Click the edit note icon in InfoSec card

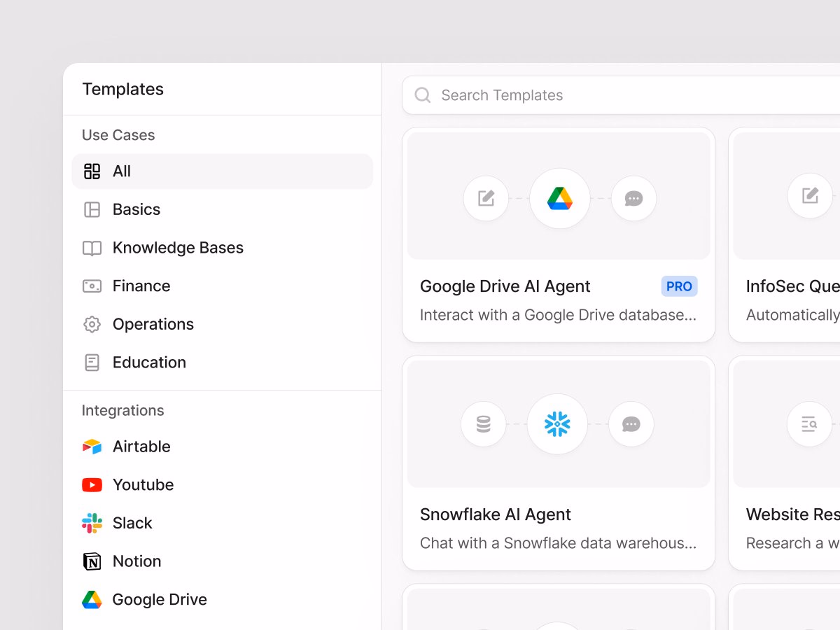click(810, 195)
